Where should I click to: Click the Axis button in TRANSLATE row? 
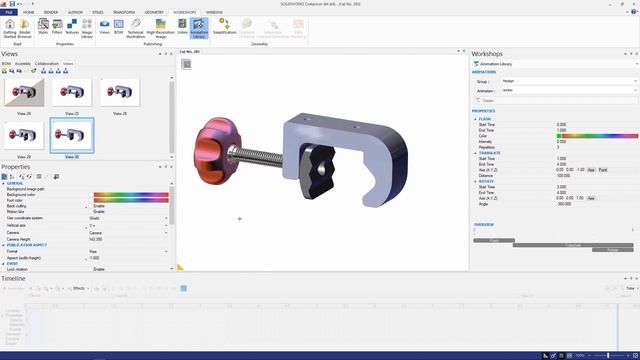pyautogui.click(x=591, y=170)
